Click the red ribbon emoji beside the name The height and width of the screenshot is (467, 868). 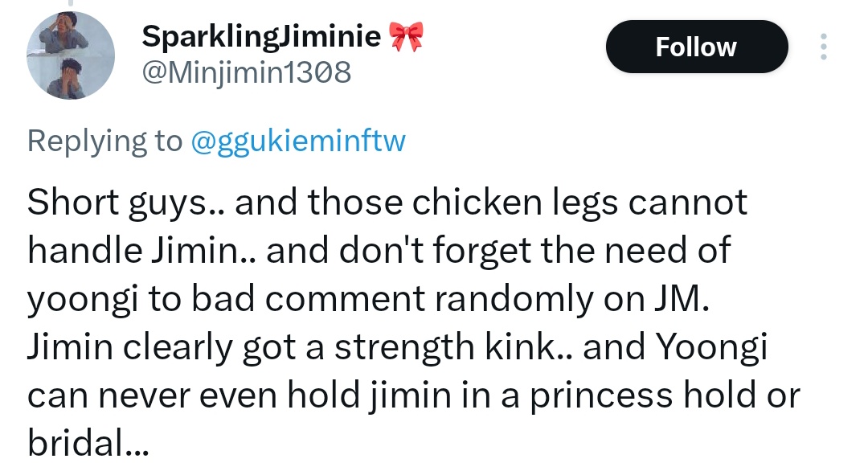[x=407, y=36]
